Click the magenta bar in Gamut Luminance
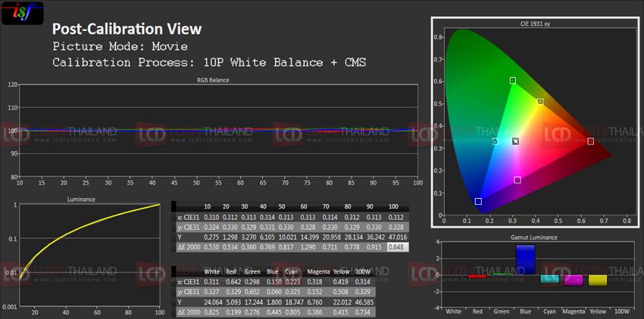The height and width of the screenshot is (319, 644). pos(574,280)
